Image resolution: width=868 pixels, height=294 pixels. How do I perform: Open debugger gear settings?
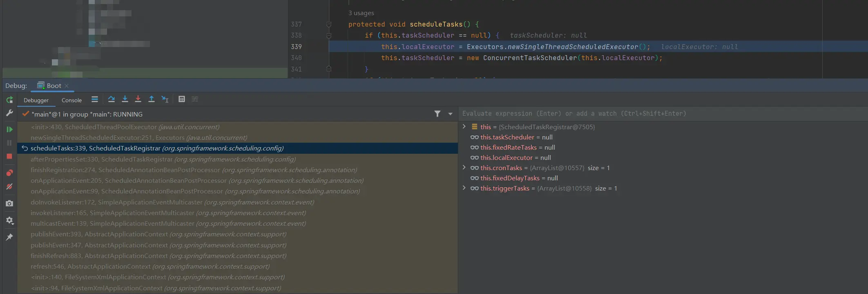[9, 220]
